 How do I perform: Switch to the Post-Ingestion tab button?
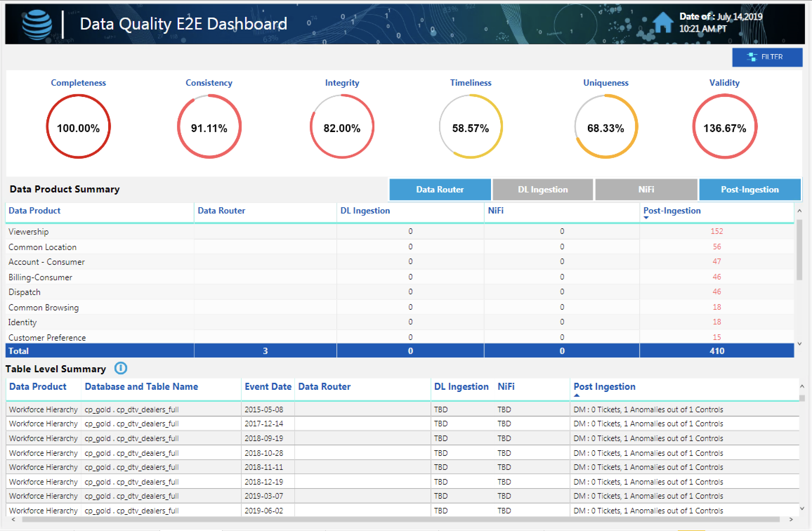(750, 190)
